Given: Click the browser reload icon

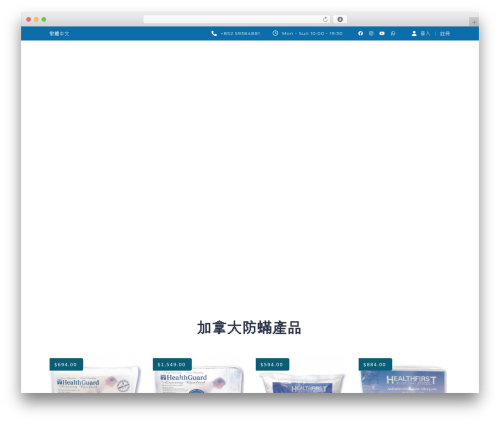Looking at the screenshot, I should (x=325, y=19).
